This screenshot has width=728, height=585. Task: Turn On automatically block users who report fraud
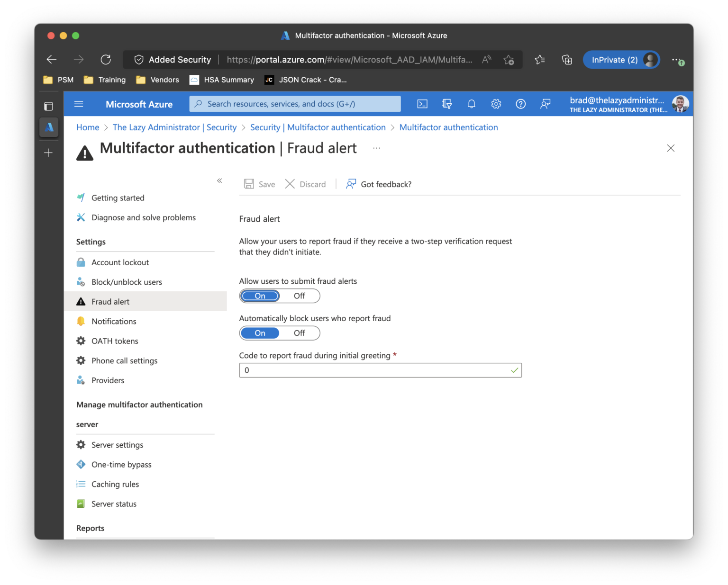point(260,333)
